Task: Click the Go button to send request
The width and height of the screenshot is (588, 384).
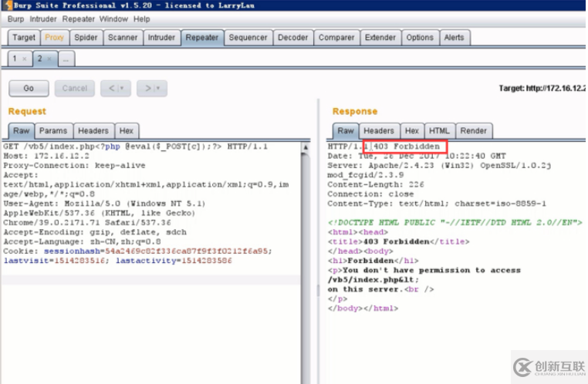Action: click(29, 89)
